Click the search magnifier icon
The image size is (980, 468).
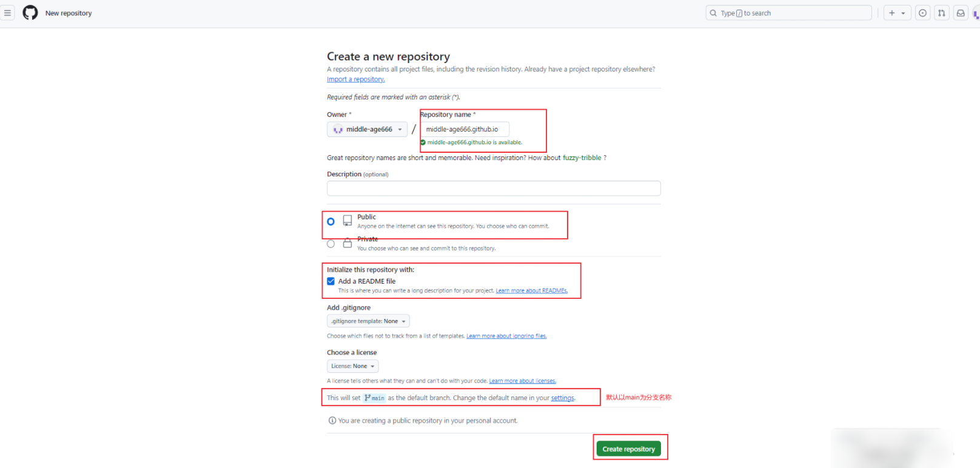coord(713,13)
